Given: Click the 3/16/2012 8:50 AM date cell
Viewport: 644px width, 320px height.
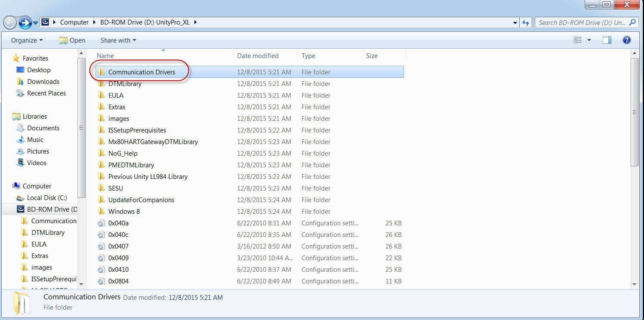Looking at the screenshot, I should click(264, 246).
